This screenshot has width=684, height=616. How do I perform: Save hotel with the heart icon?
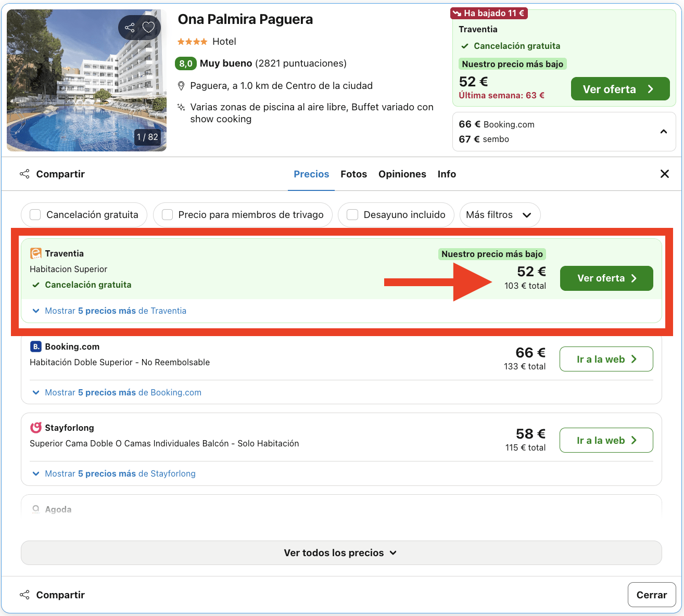pos(149,28)
